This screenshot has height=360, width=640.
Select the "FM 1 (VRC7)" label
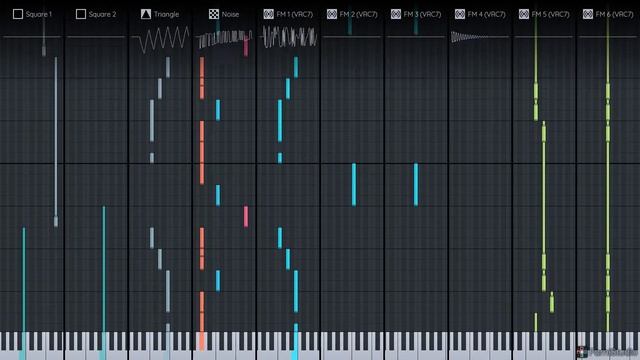coord(295,14)
